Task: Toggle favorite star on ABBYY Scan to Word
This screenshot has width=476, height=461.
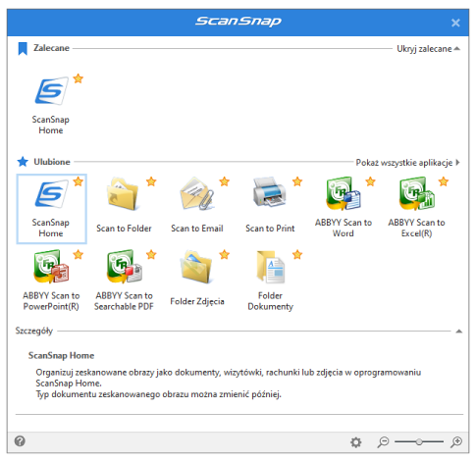Action: point(370,181)
